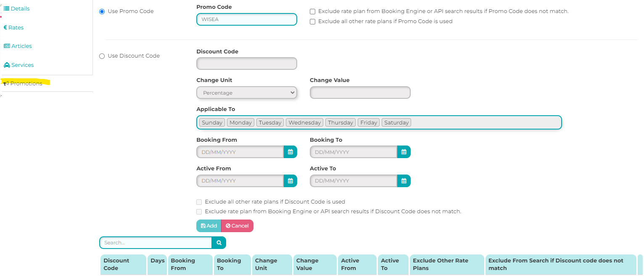Click the Wednesday day tag

pos(305,122)
